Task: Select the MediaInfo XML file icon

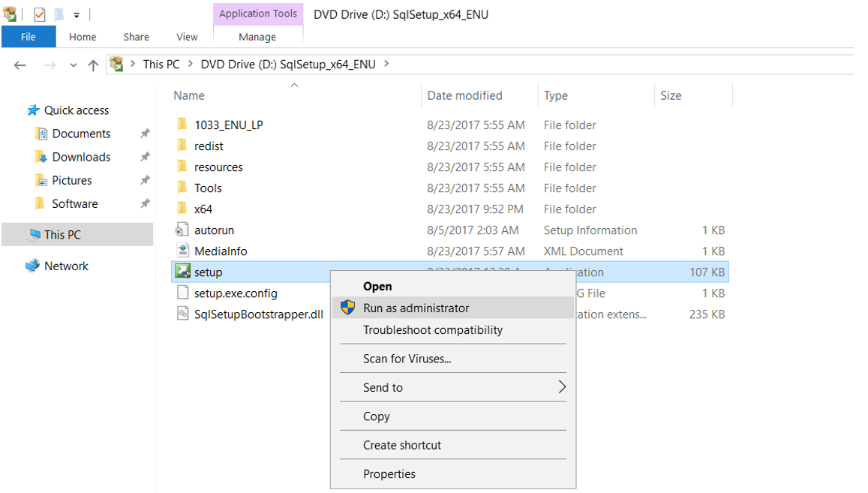Action: [183, 251]
